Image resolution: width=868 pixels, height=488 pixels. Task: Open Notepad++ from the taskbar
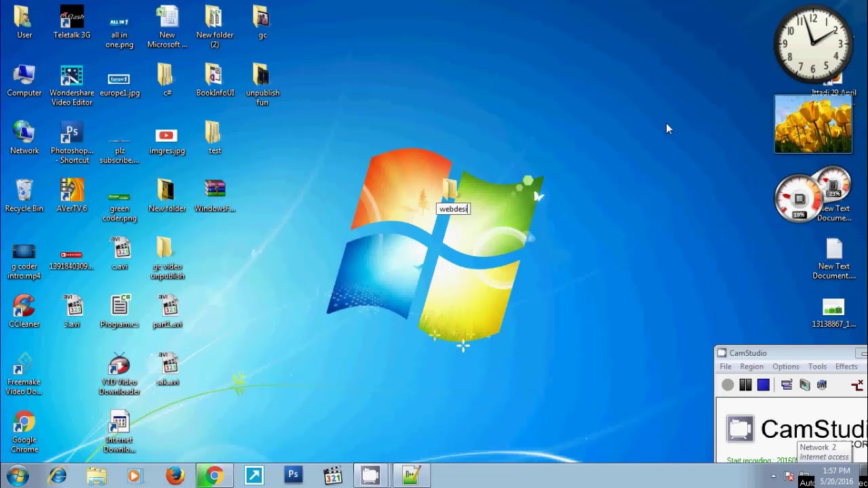pyautogui.click(x=411, y=476)
